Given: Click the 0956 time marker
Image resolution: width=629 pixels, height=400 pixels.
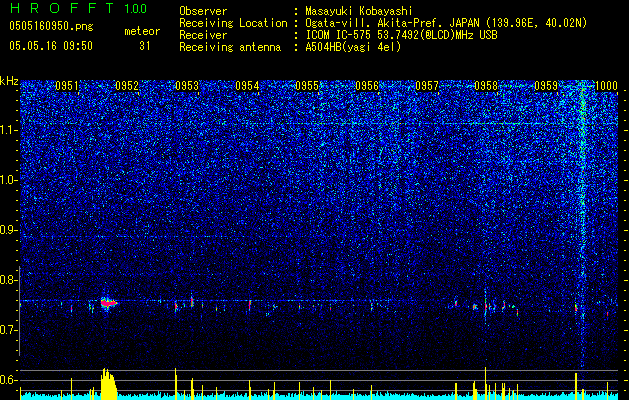Looking at the screenshot, I should pos(367,86).
